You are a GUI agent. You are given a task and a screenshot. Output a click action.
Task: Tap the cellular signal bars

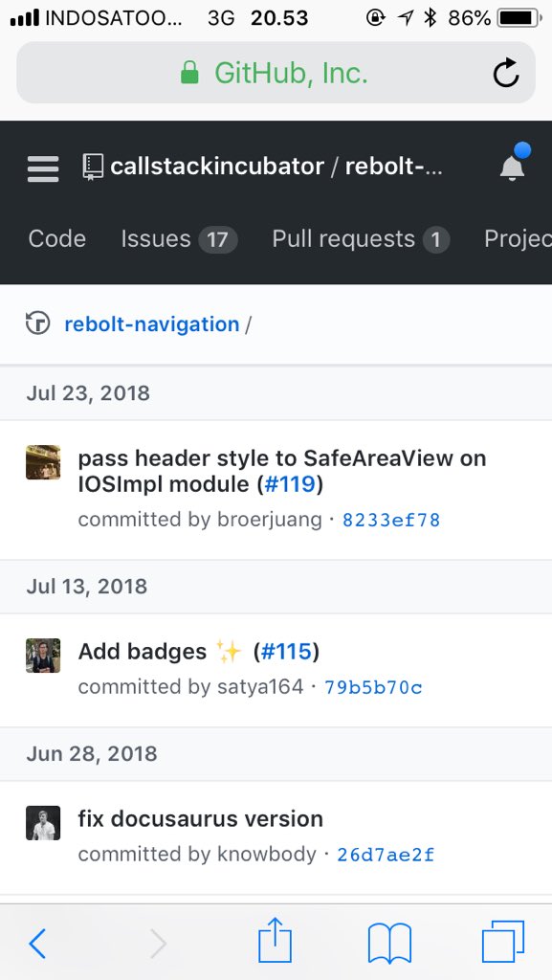tap(25, 18)
